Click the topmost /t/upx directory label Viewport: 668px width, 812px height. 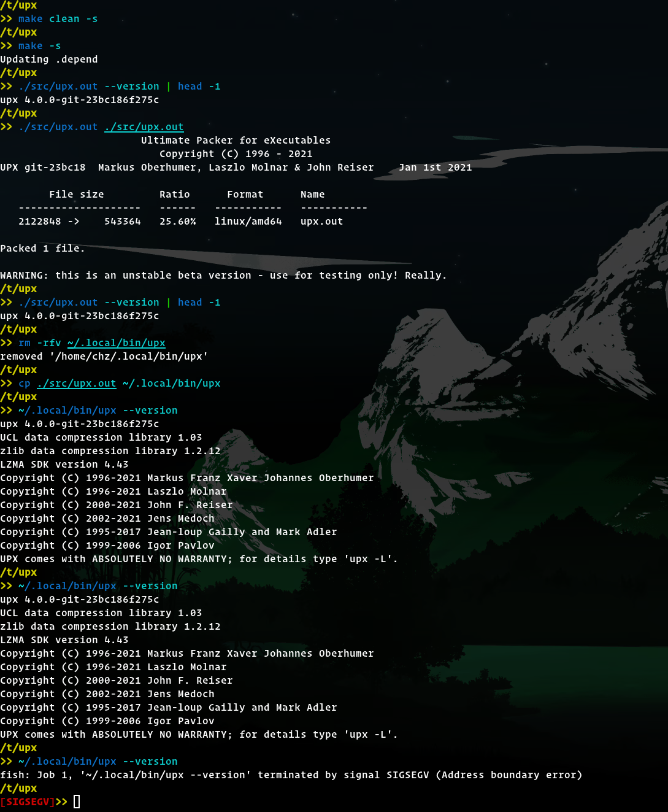(19, 5)
